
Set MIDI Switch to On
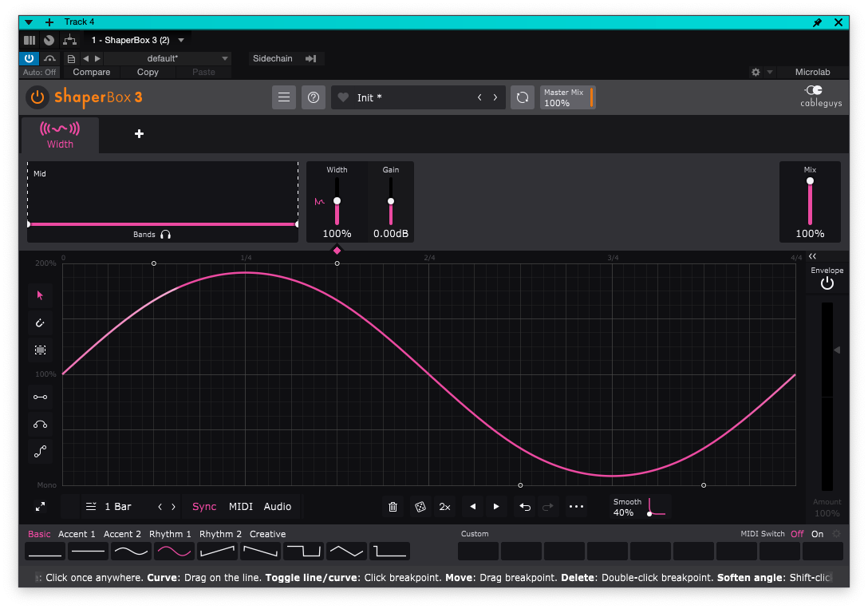click(x=818, y=534)
